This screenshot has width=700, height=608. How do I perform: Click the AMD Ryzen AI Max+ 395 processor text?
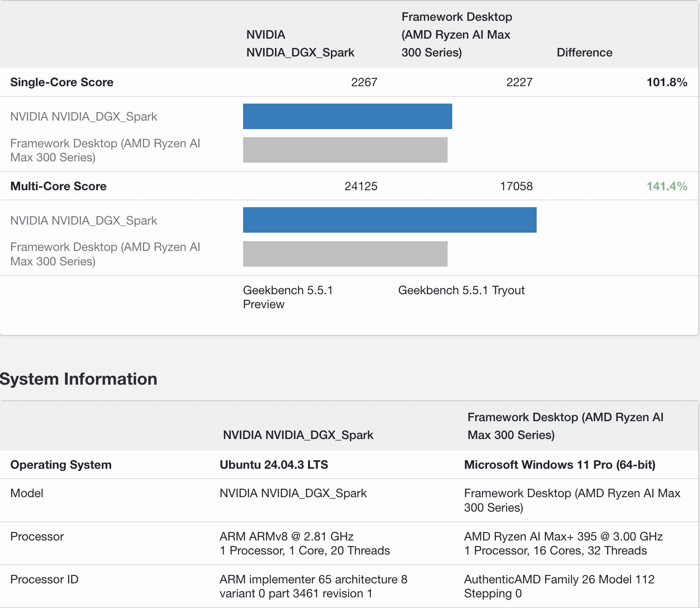click(x=563, y=537)
